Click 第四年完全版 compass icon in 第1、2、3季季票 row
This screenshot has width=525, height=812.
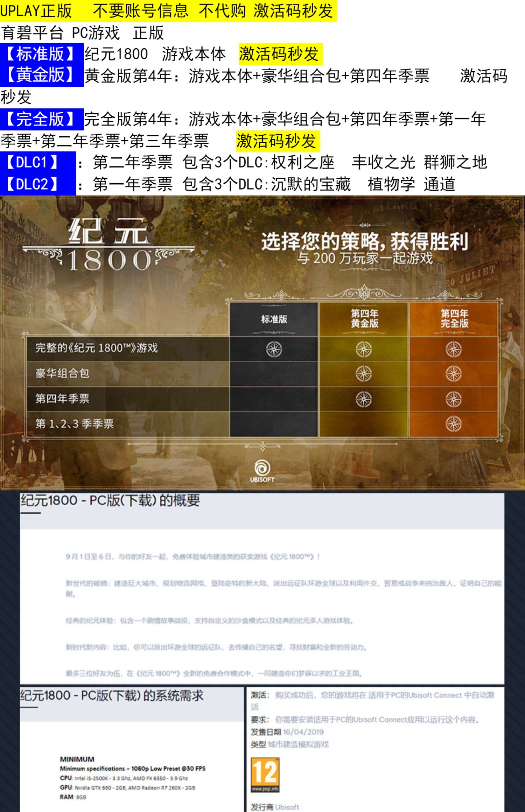(454, 424)
